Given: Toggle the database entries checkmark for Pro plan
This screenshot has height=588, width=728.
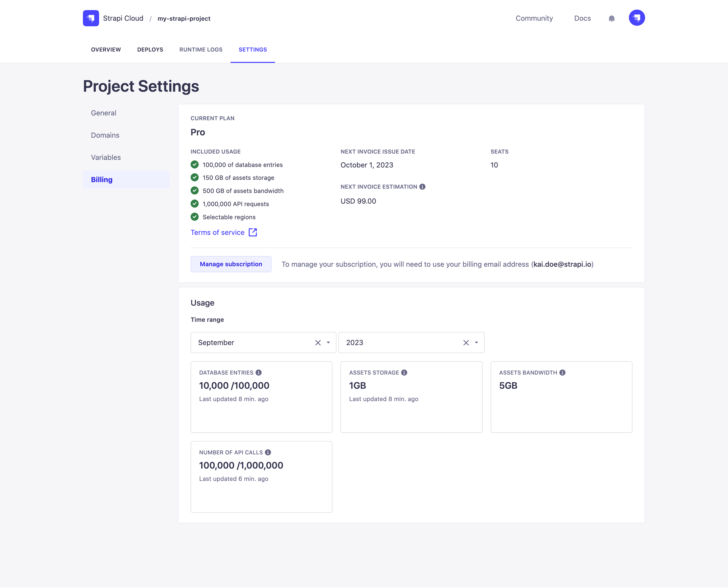Looking at the screenshot, I should point(195,164).
